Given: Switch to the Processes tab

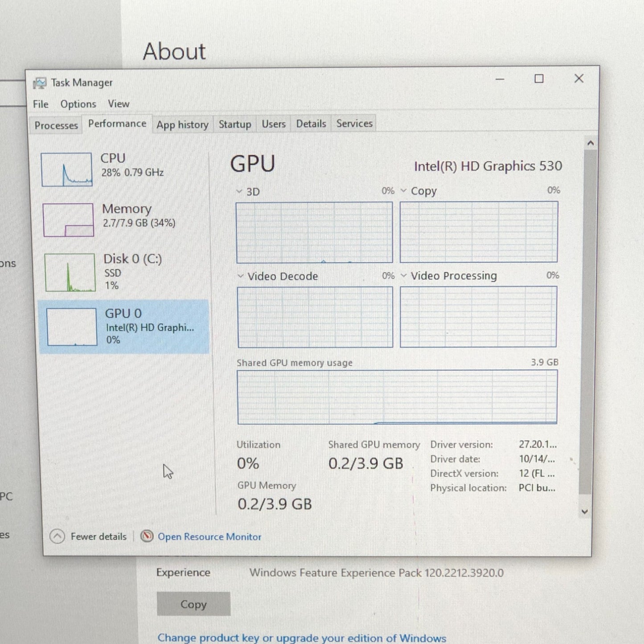Looking at the screenshot, I should tap(56, 125).
